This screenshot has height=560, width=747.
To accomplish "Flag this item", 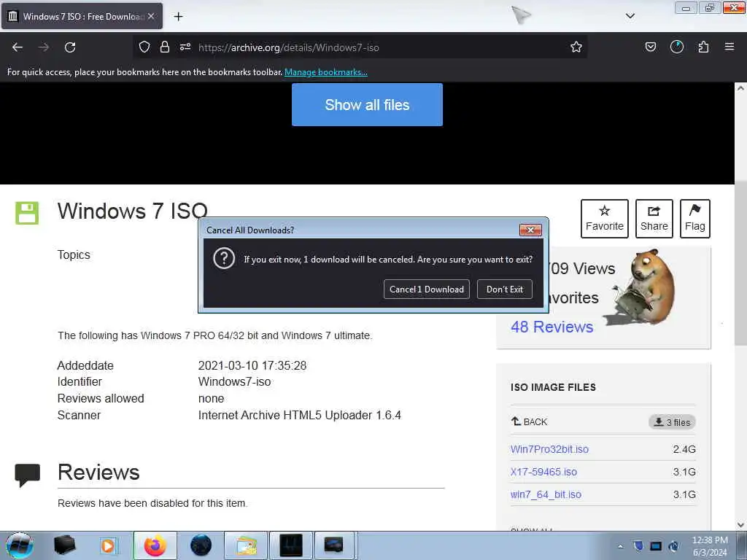I will tap(695, 219).
